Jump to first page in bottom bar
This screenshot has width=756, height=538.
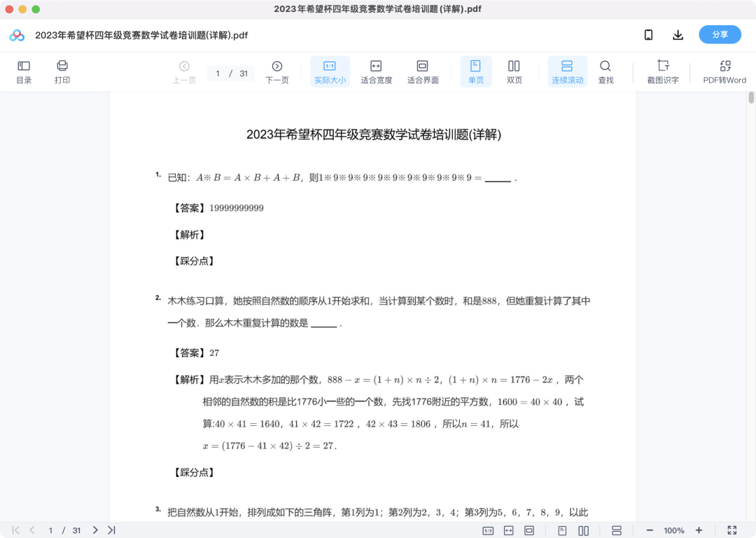coord(16,530)
